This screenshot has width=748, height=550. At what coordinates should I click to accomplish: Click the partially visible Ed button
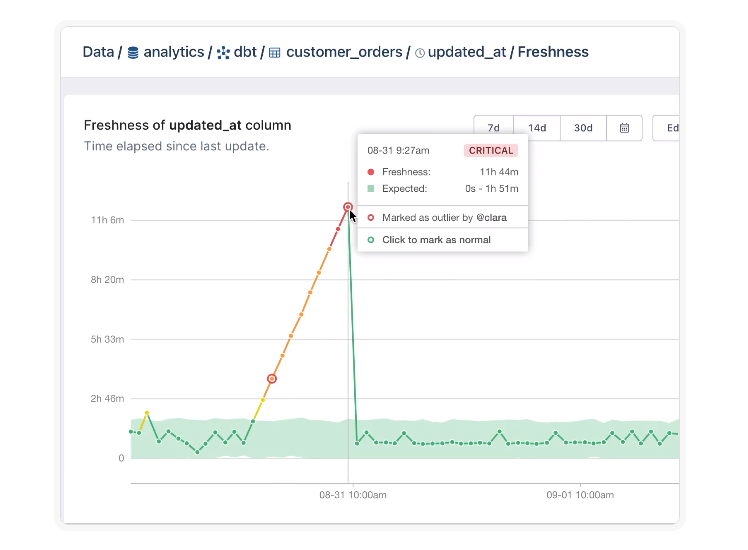tap(666, 128)
